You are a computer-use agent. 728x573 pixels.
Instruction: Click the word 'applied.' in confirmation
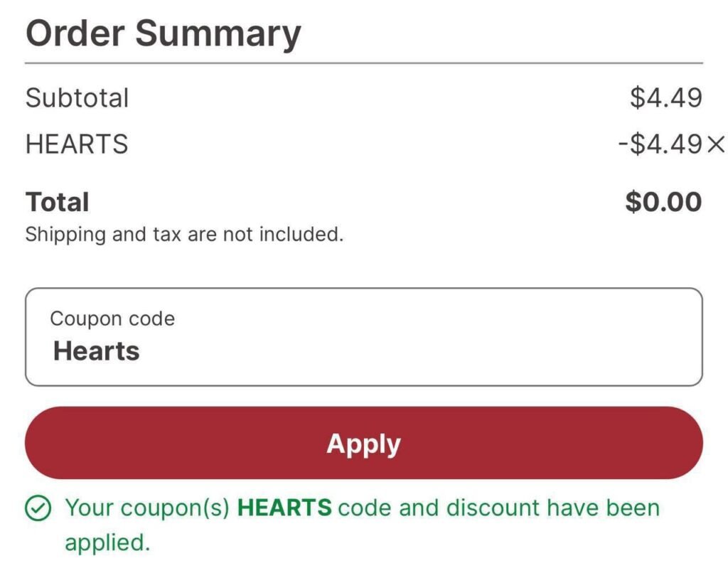point(107,542)
